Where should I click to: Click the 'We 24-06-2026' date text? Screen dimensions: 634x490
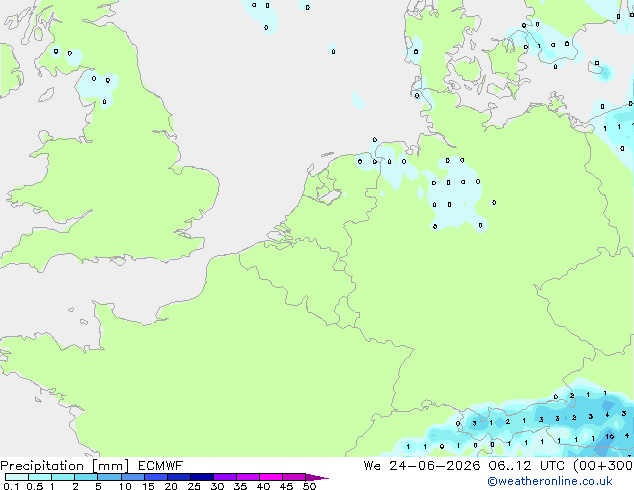[x=422, y=466]
